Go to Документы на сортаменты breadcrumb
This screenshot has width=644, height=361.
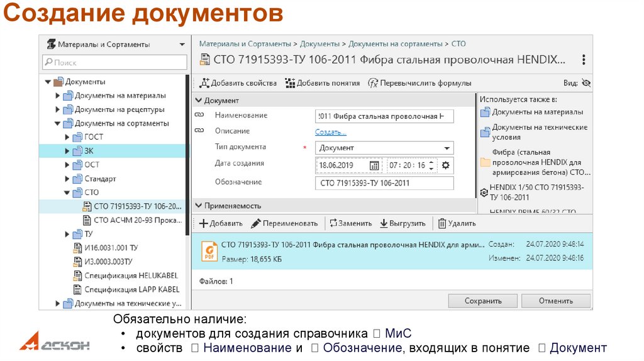[396, 44]
